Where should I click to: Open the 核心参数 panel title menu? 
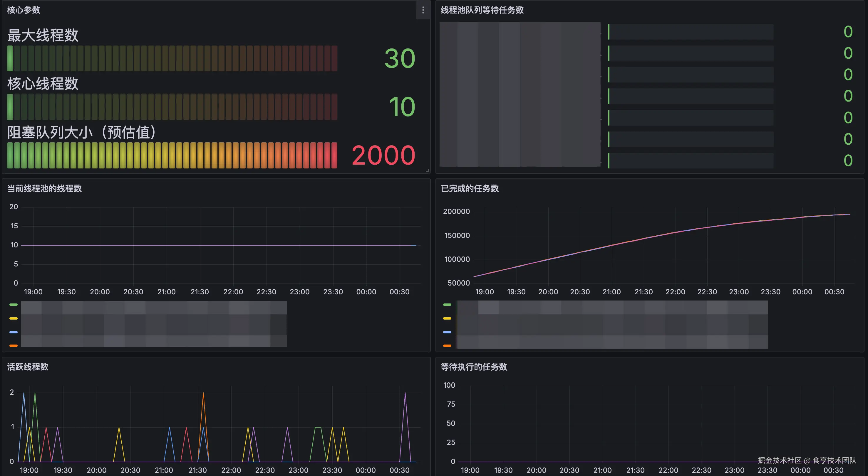24,10
